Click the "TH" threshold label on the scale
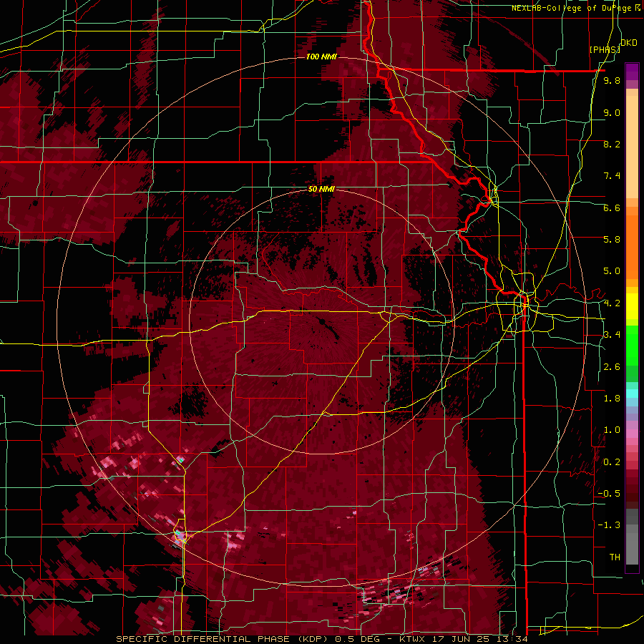This screenshot has height=644, width=644. 615,557
